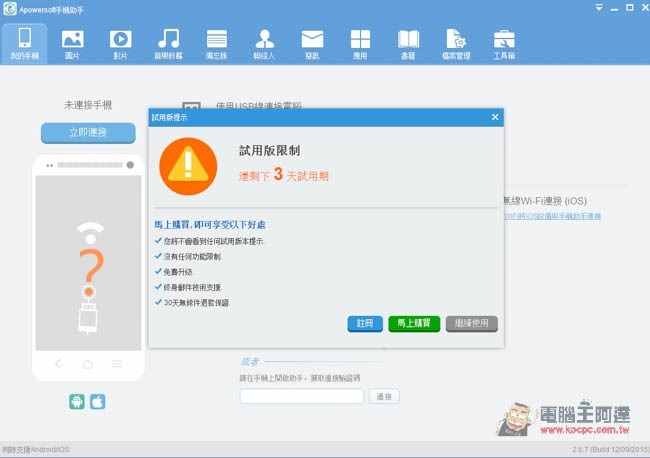The height and width of the screenshot is (458, 650).
Task: Click the 無線Wi-Fi連接 (iOS) heading text
Action: coord(545,201)
